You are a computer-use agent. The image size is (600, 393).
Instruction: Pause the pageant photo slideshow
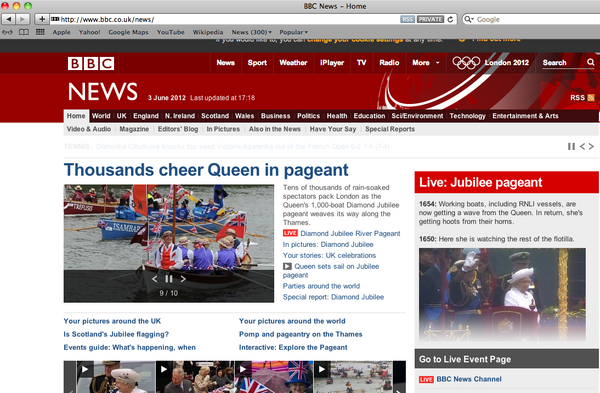[169, 279]
